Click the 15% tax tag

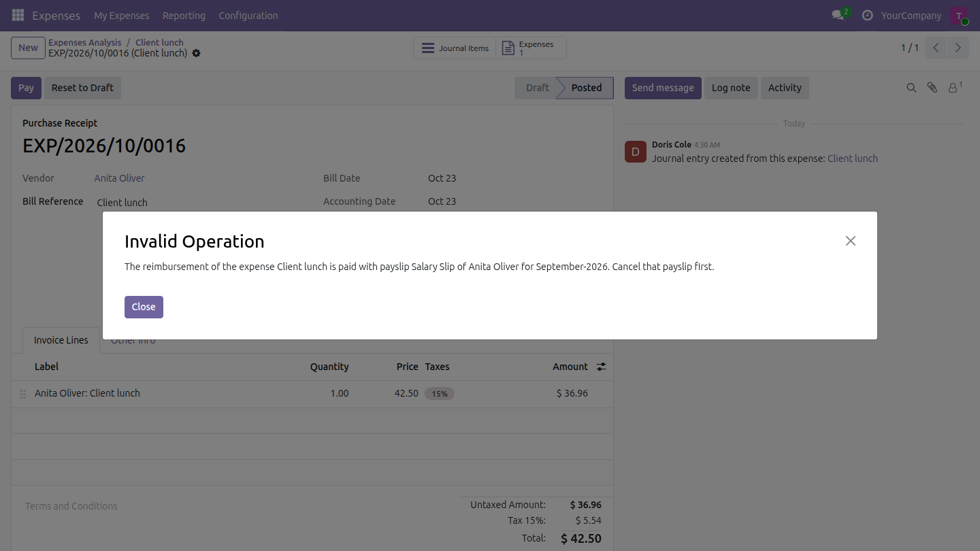[x=440, y=394]
